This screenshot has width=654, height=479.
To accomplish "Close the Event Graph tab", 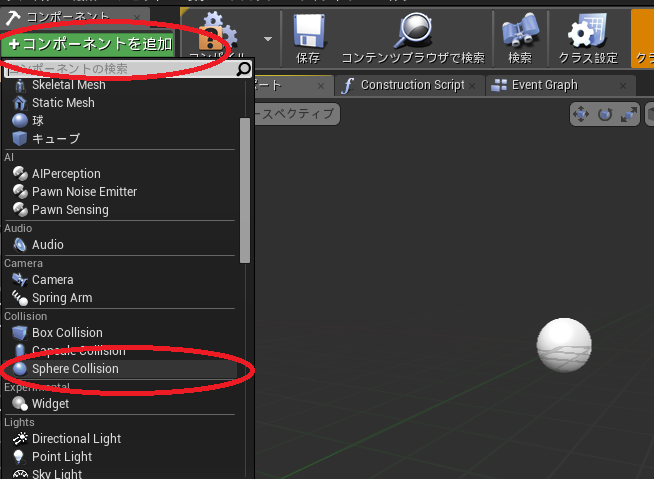I will (623, 86).
